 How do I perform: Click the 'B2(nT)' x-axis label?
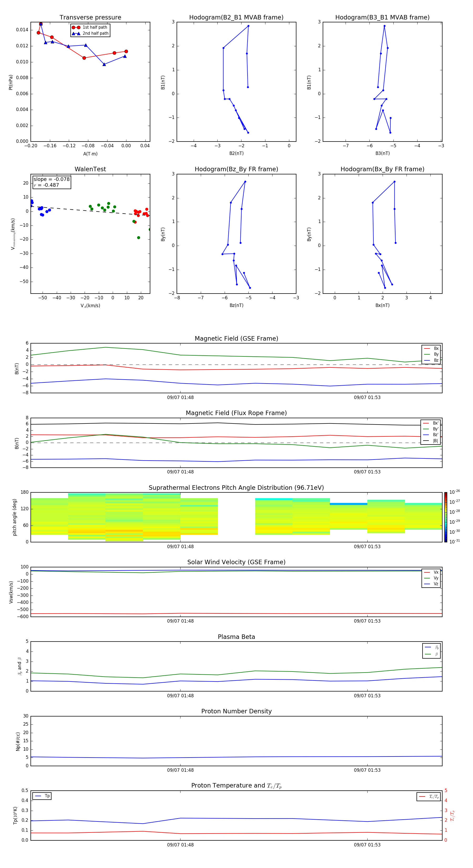click(x=236, y=153)
